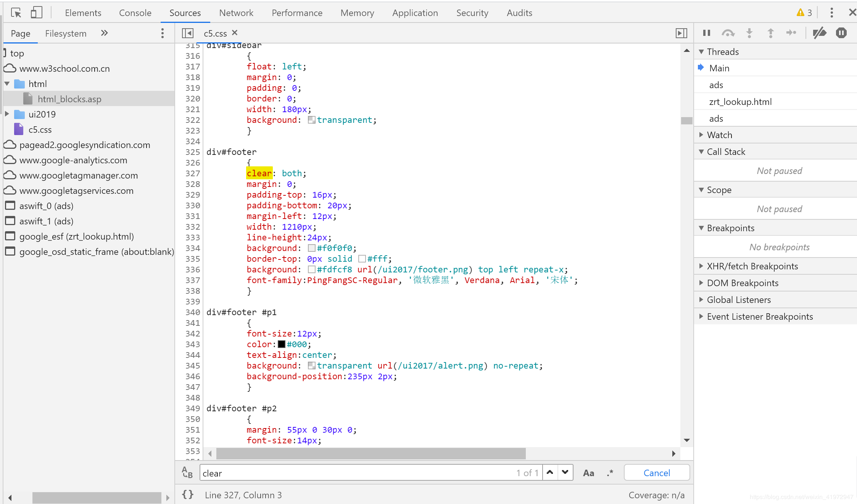Hide the navigator sidebar icon
The width and height of the screenshot is (857, 504).
click(x=187, y=33)
